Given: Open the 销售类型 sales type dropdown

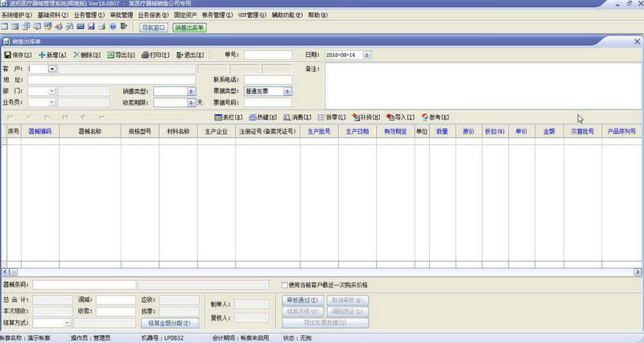Looking at the screenshot, I should coord(191,91).
